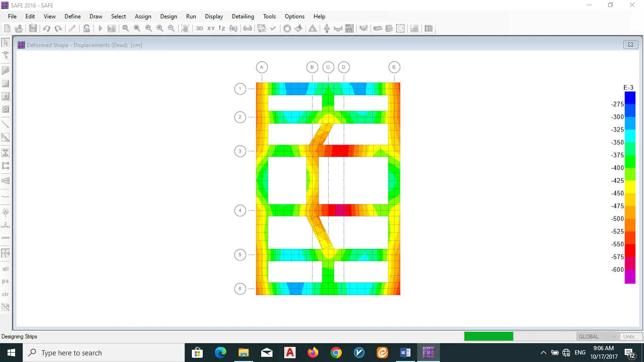
Task: Click the 'clr' clear selection button
Action: click(6, 294)
